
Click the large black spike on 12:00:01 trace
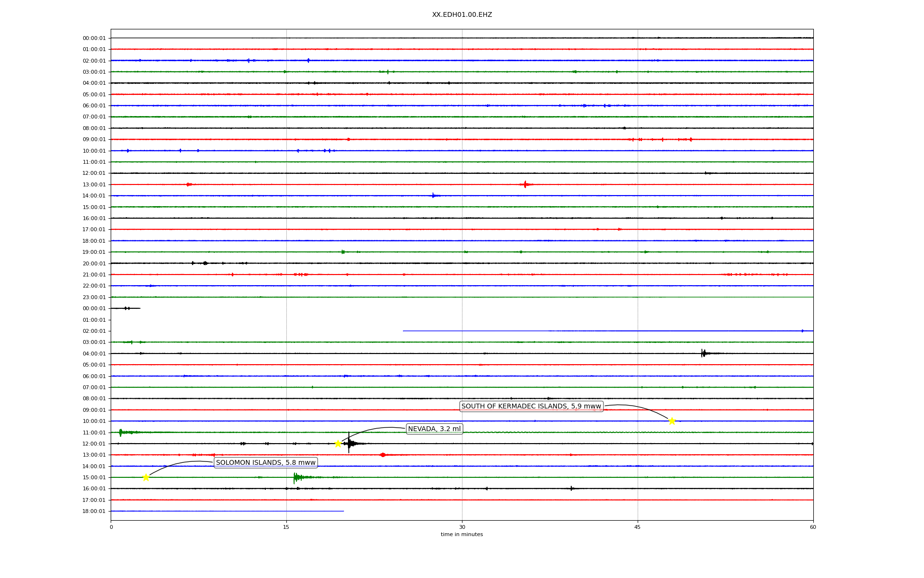pyautogui.click(x=349, y=443)
